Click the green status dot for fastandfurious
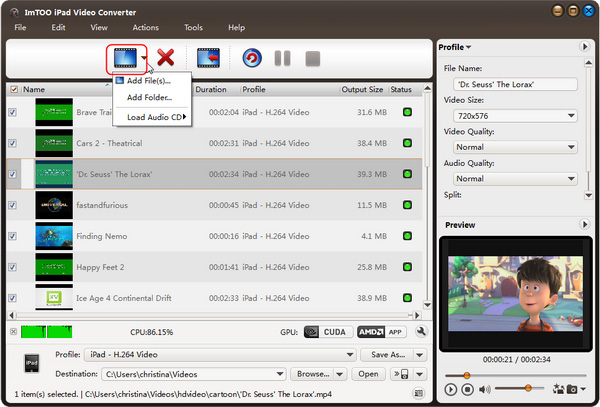The height and width of the screenshot is (407, 600). 407,205
